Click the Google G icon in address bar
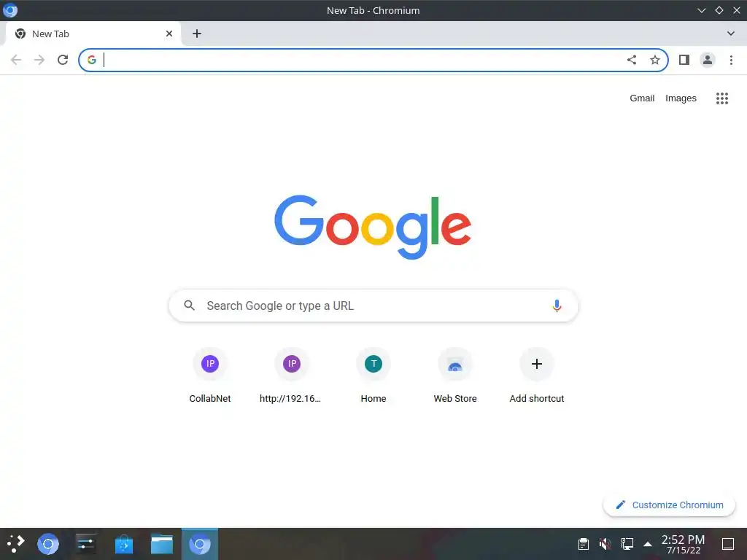 pos(92,60)
